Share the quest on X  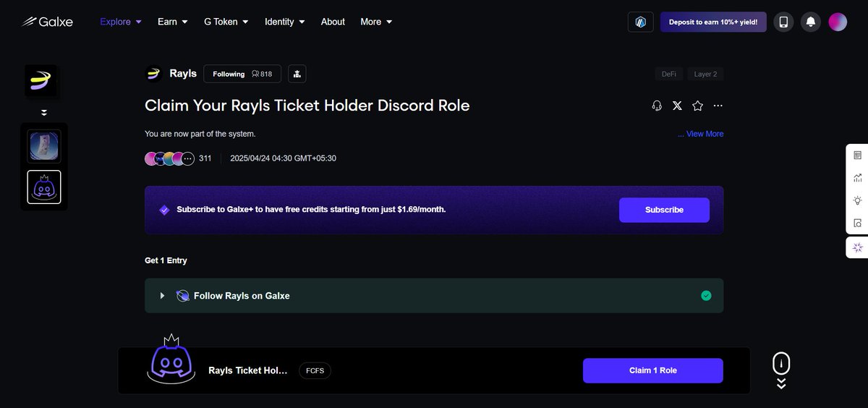(x=677, y=106)
